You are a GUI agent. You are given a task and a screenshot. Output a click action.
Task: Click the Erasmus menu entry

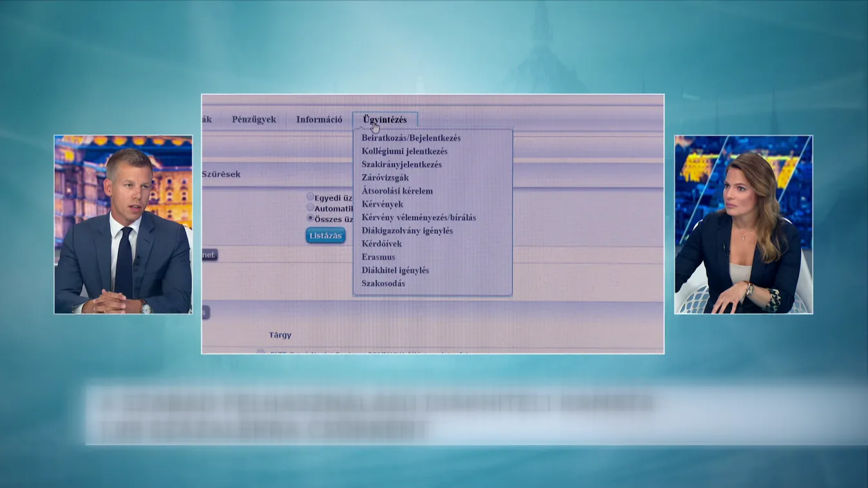pos(378,257)
